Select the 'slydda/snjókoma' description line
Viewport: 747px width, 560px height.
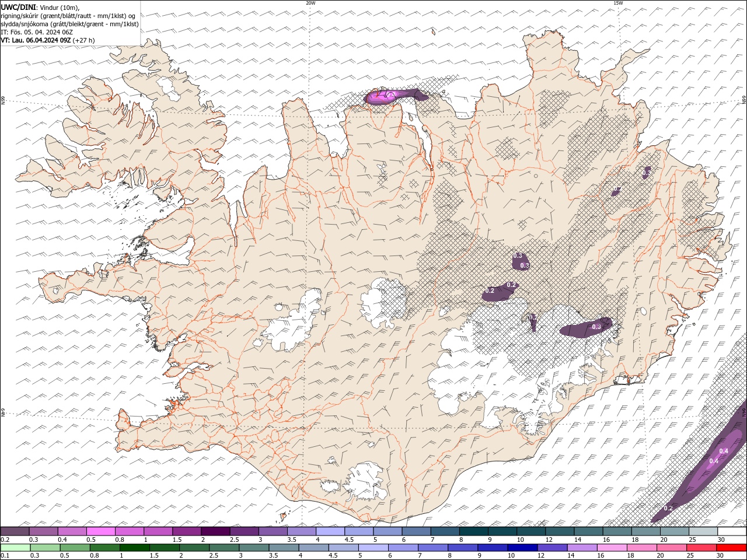(x=69, y=24)
